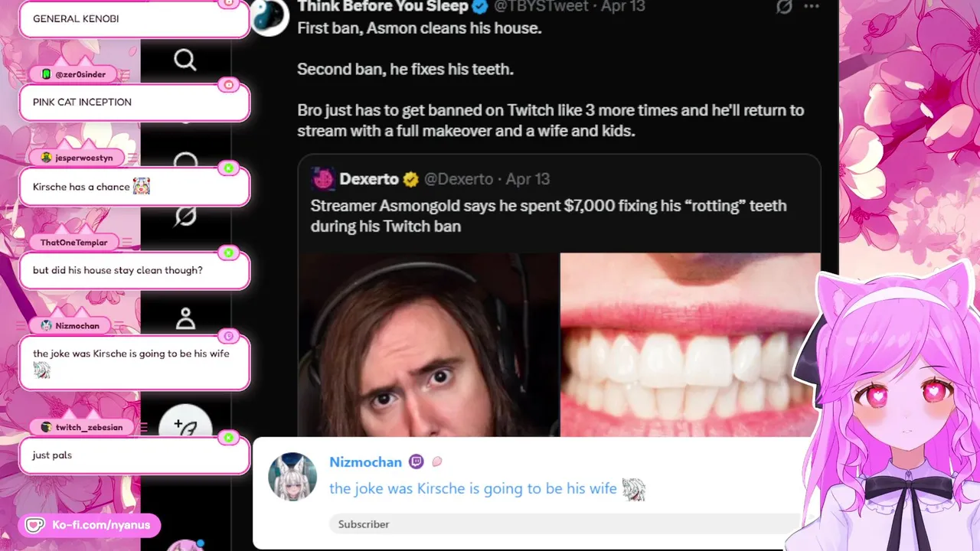Open the three-dot more menu on tweet
This screenshot has height=551, width=980.
[812, 7]
